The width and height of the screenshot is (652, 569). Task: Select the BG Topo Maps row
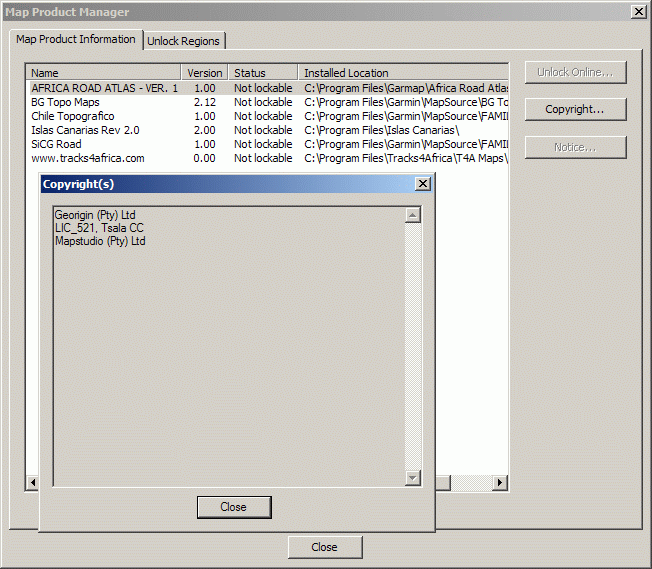click(x=267, y=102)
